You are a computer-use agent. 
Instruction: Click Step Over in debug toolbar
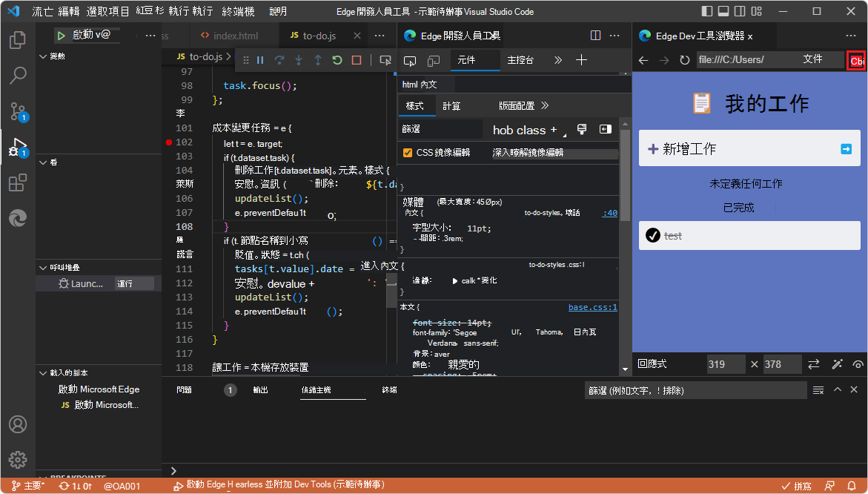[x=279, y=60]
